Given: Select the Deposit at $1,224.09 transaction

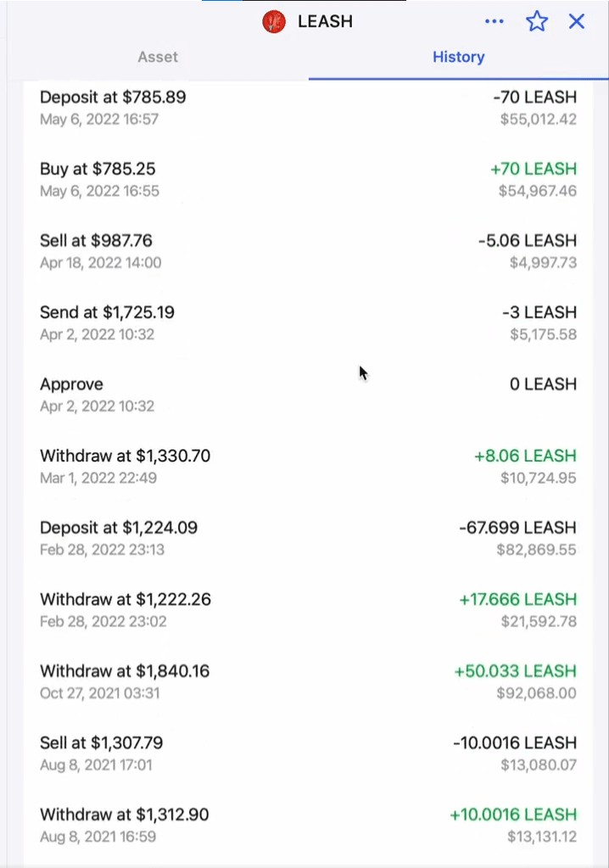Looking at the screenshot, I should click(x=308, y=538).
